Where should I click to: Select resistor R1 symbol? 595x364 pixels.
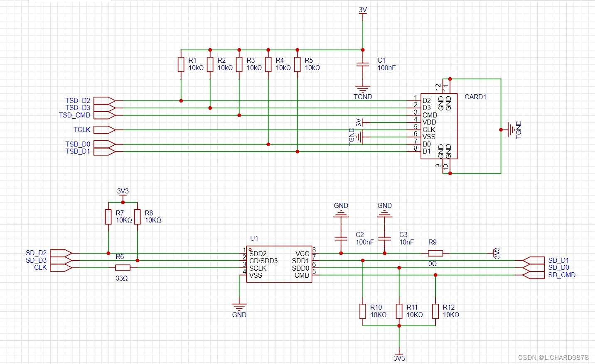pos(181,64)
